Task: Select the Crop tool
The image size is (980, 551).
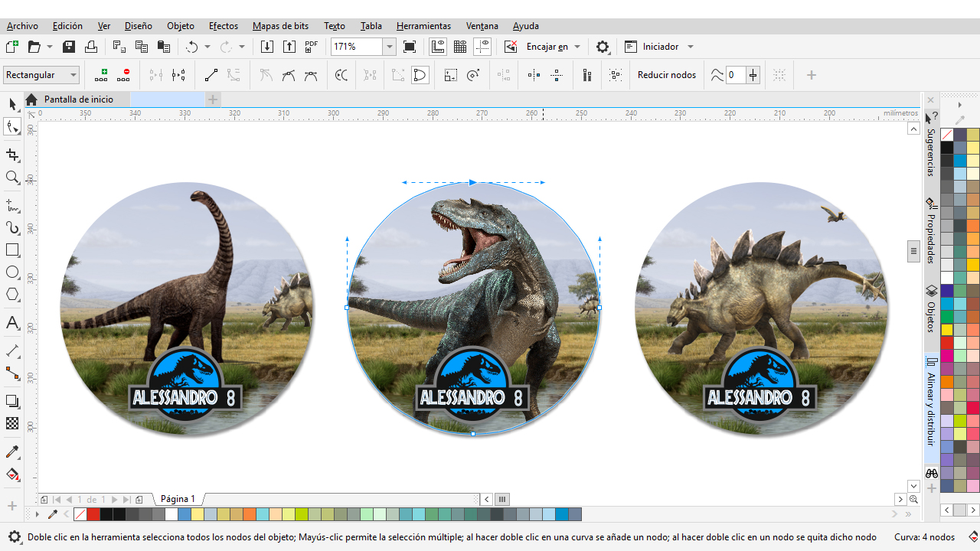Action: tap(12, 155)
